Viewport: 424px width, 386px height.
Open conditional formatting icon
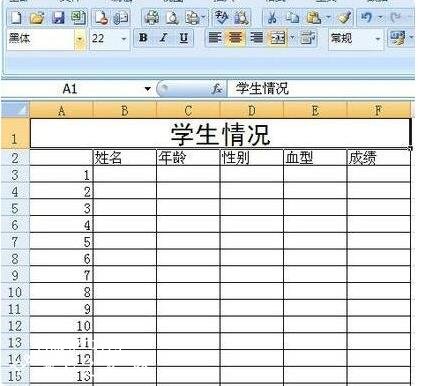[397, 38]
